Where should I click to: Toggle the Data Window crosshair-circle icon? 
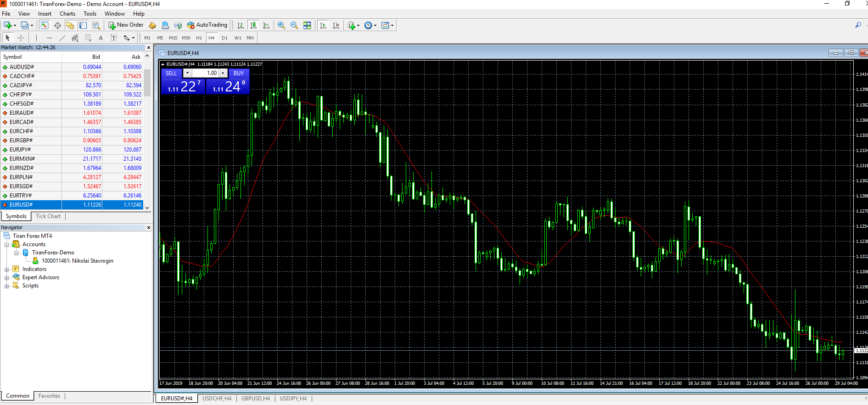[x=57, y=25]
